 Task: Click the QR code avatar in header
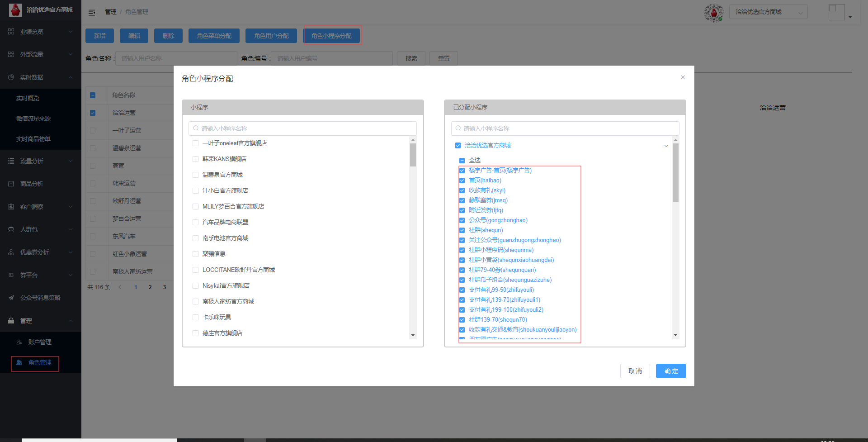714,13
